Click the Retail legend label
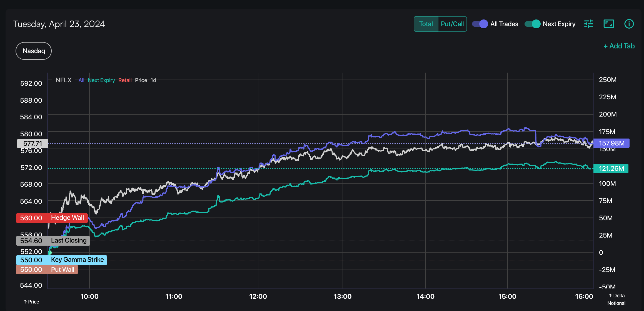The height and width of the screenshot is (311, 644). (x=125, y=80)
